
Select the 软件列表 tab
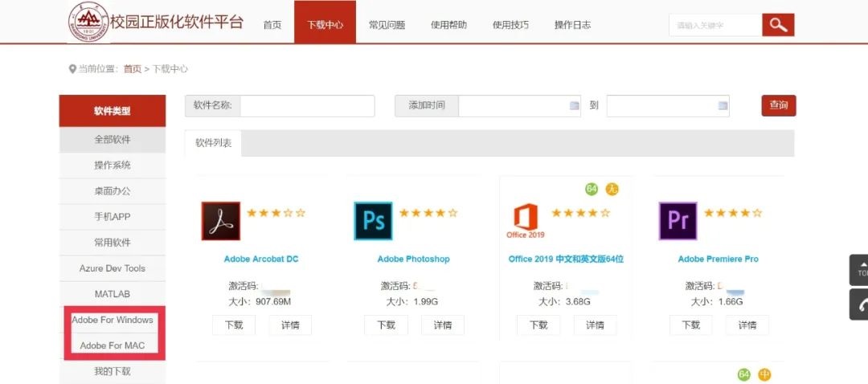point(213,143)
